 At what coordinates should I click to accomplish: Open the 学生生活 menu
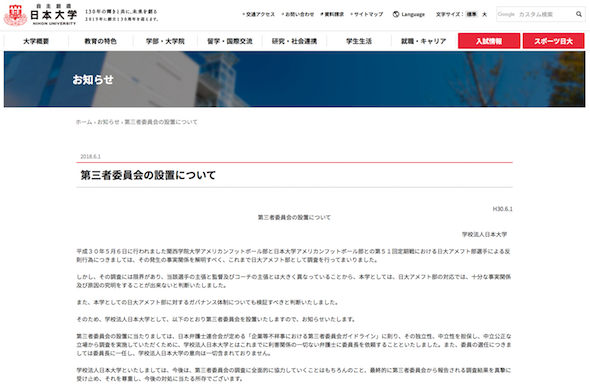click(359, 41)
